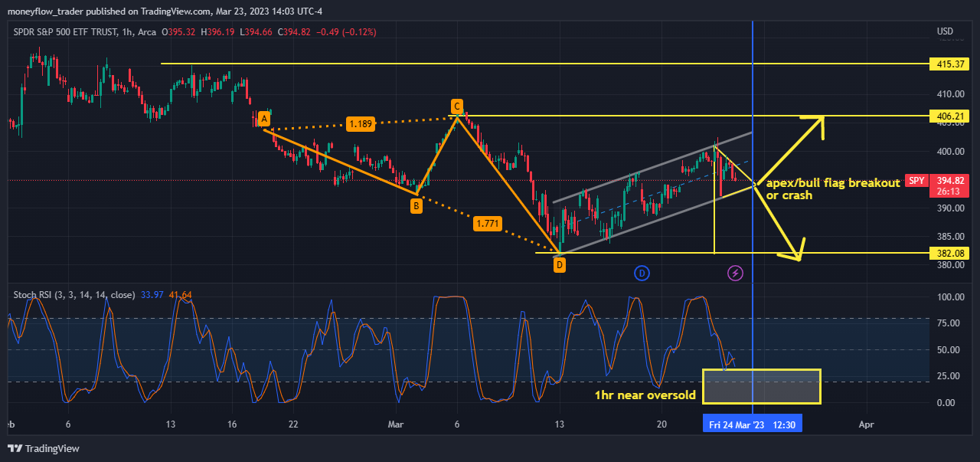Click the moneyflow_trader author name
The image size is (980, 462).
[x=45, y=11]
